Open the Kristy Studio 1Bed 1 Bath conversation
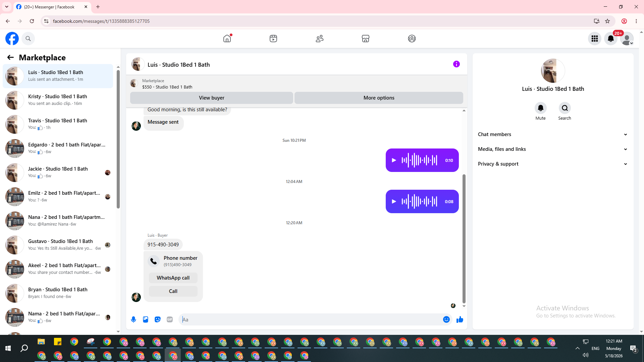 58,100
